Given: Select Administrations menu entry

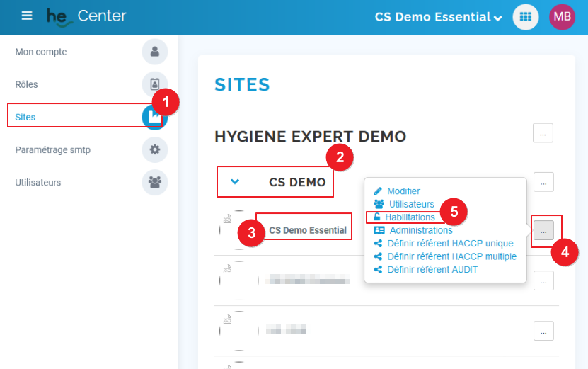Looking at the screenshot, I should pyautogui.click(x=420, y=230).
